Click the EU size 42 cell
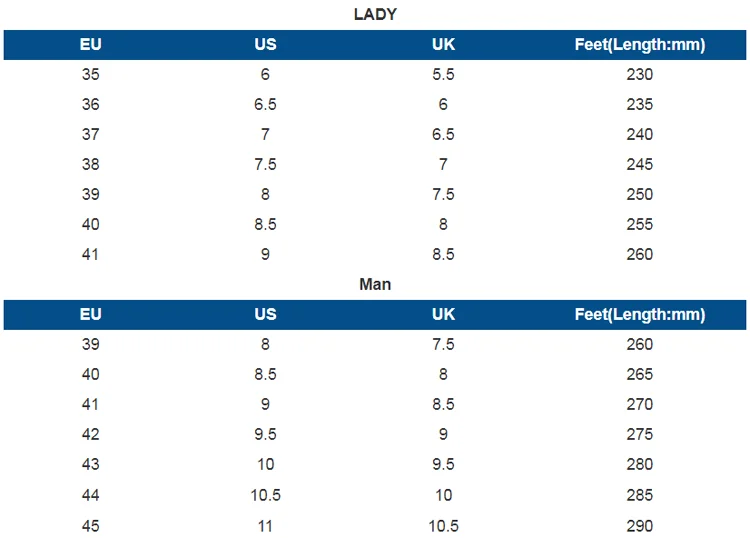Image resolution: width=750 pixels, height=538 pixels. 91,434
